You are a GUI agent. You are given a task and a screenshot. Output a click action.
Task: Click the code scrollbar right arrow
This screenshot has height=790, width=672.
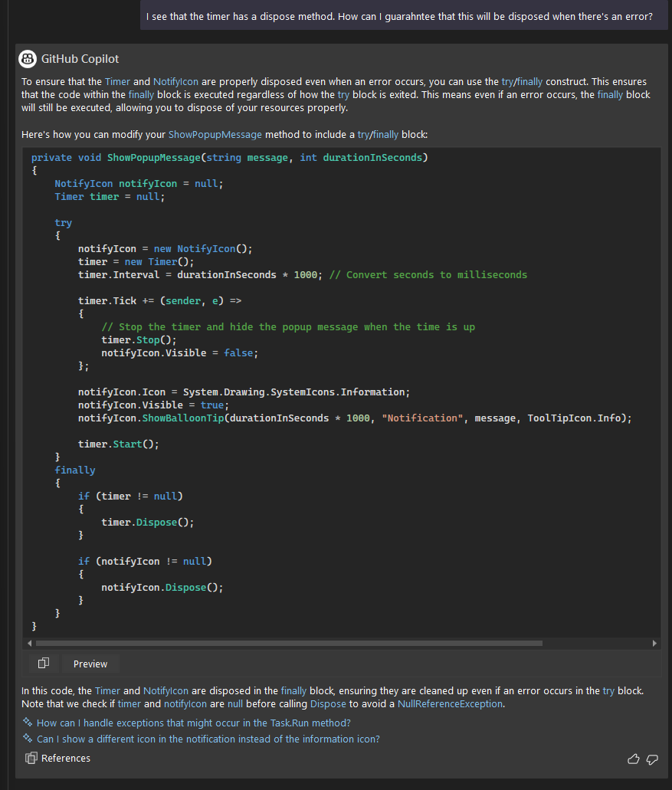pyautogui.click(x=654, y=643)
